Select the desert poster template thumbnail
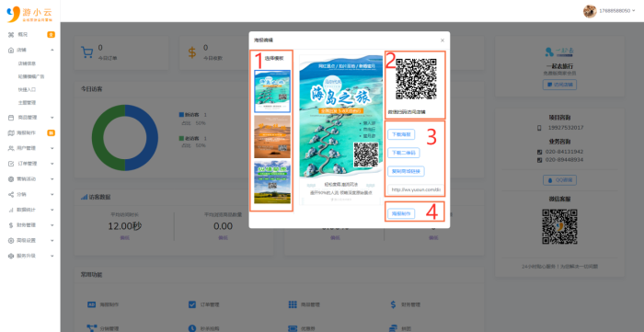Viewport: 644px width, 332px height. click(x=272, y=137)
